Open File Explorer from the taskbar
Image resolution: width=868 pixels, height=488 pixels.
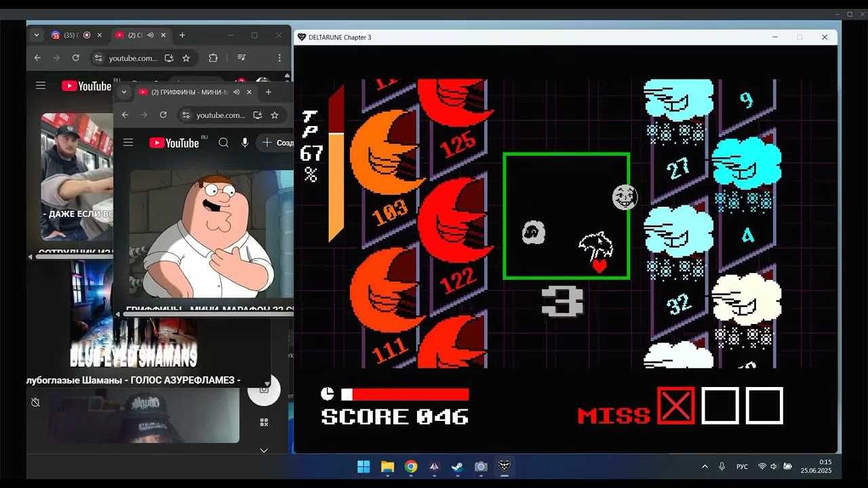[387, 466]
